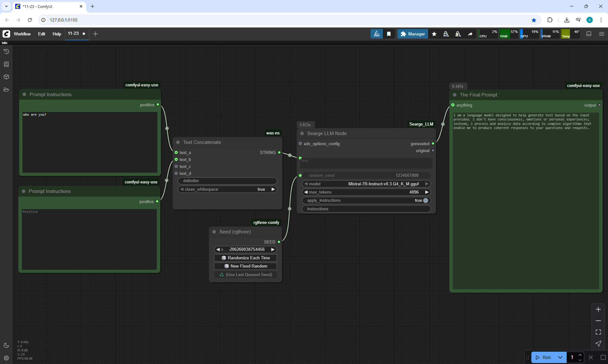This screenshot has height=364, width=608.
Task: Click the fit view icon
Action: pyautogui.click(x=598, y=332)
